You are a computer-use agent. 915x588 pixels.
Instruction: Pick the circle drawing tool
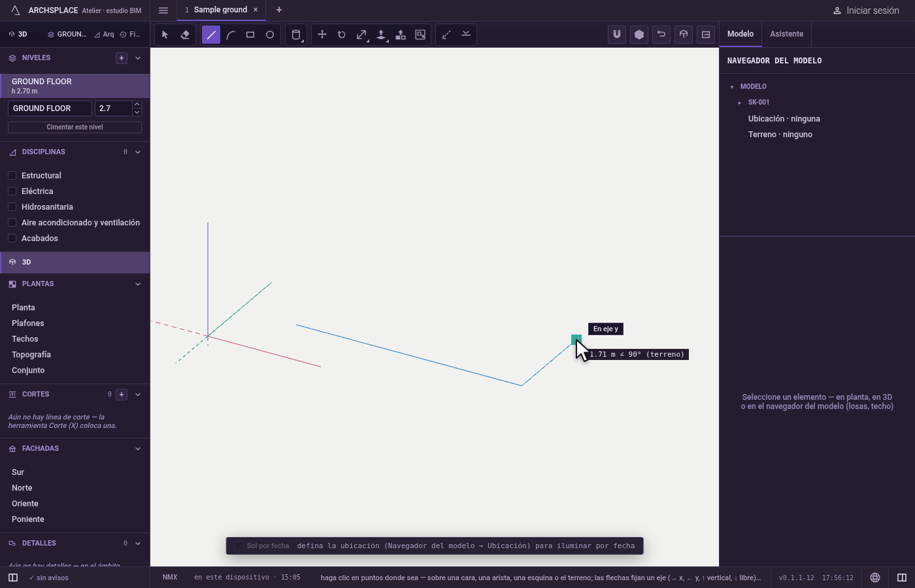click(x=270, y=35)
